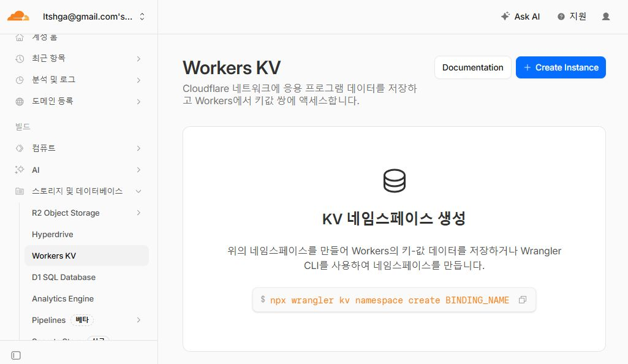Click the 베타 badge next to Pipelines
Viewport: 628px width, 364px height.
pos(82,320)
